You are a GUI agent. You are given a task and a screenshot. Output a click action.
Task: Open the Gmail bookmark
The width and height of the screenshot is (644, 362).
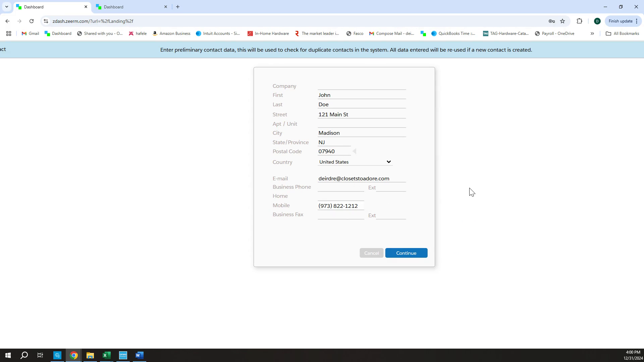point(30,34)
